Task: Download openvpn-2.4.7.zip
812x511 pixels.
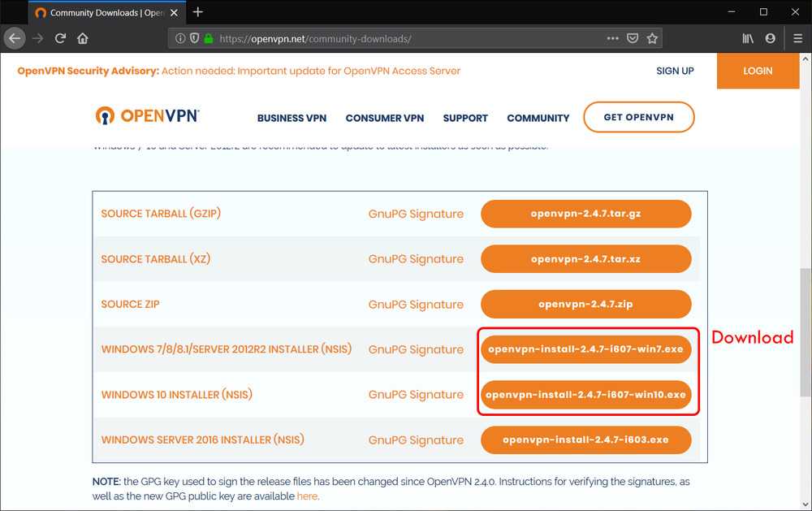Action: click(585, 304)
